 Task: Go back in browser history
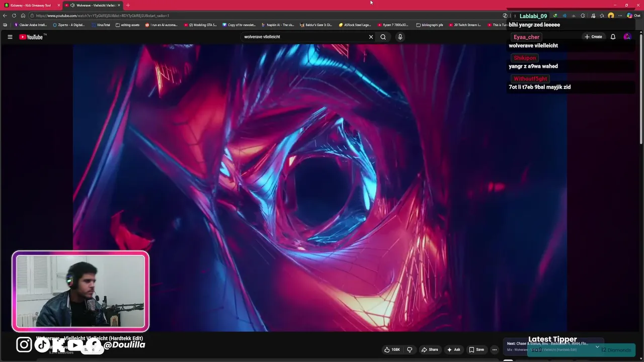point(5,16)
